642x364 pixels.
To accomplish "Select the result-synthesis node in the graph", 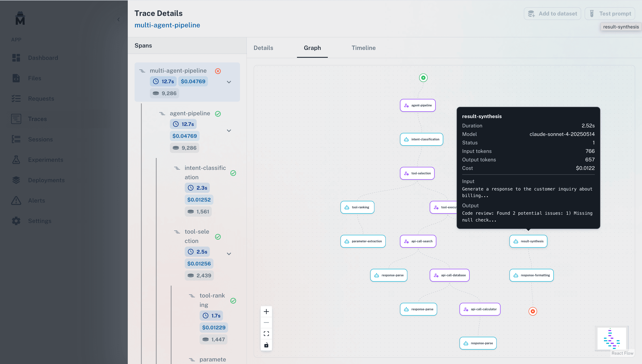I will [528, 241].
